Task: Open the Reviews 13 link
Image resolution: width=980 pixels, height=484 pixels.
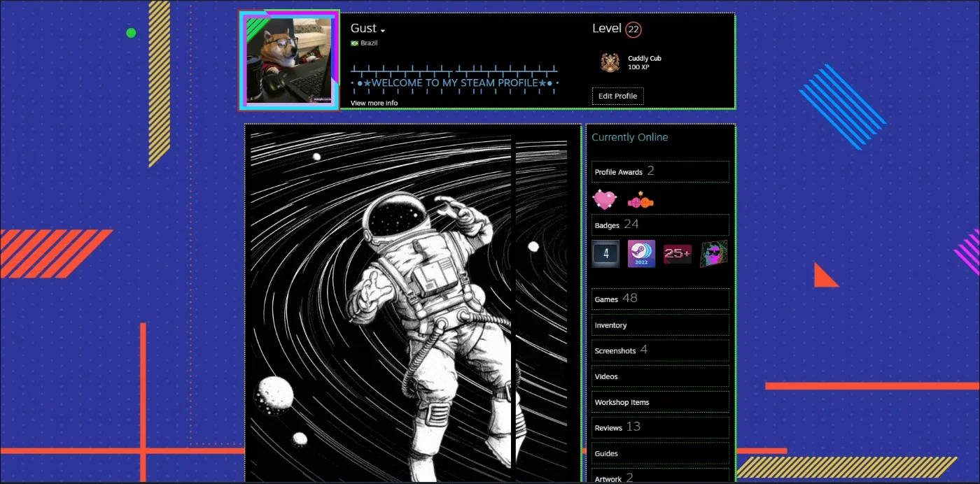Action: (x=660, y=427)
